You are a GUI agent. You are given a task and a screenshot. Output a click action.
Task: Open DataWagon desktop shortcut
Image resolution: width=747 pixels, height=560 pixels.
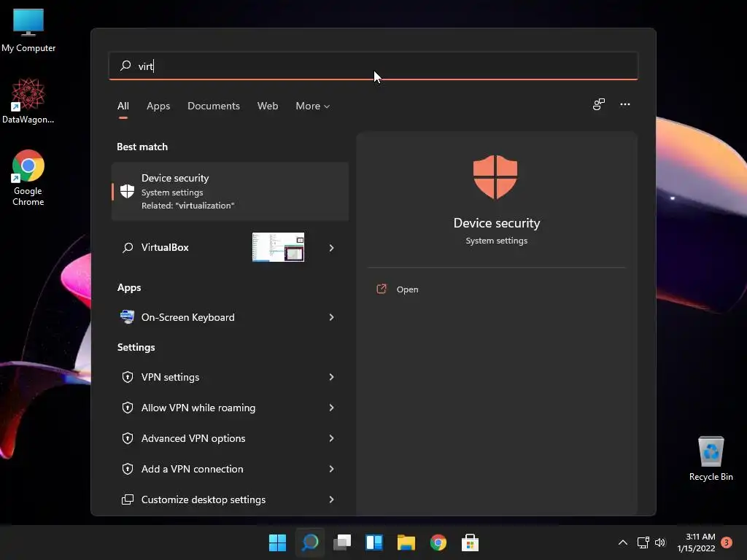(28, 101)
